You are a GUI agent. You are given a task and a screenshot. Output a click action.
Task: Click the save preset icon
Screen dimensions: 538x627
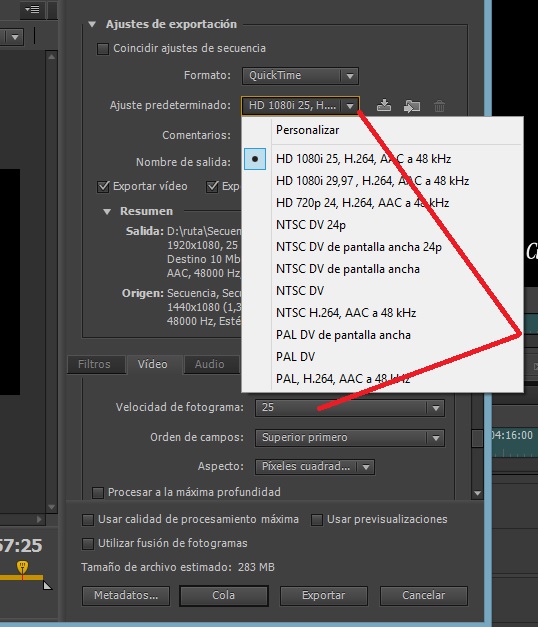point(384,106)
